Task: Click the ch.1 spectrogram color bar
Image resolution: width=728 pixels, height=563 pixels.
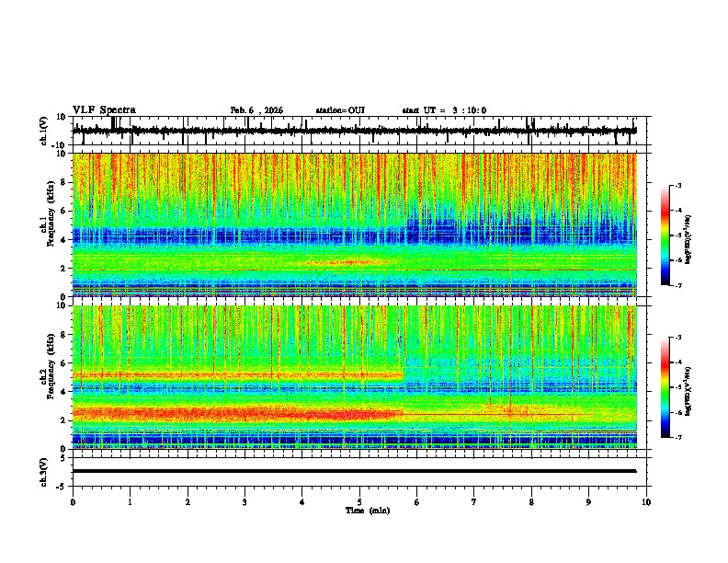Action: coord(665,236)
